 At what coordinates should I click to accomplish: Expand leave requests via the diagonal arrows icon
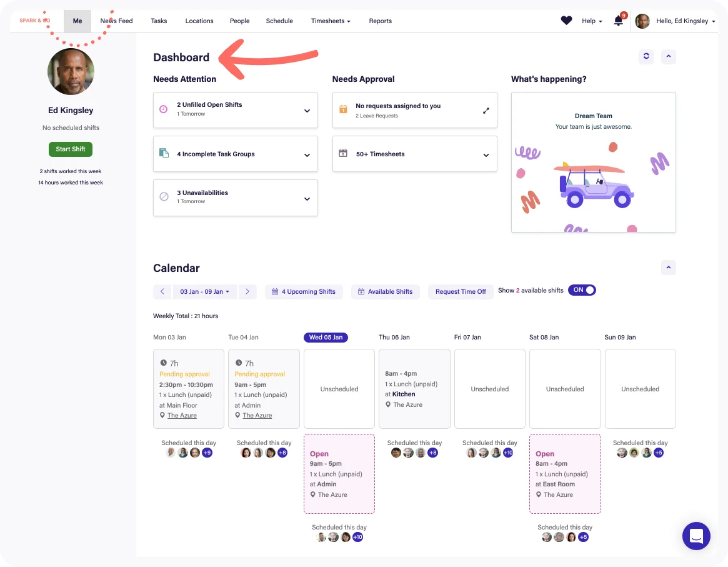pyautogui.click(x=486, y=110)
